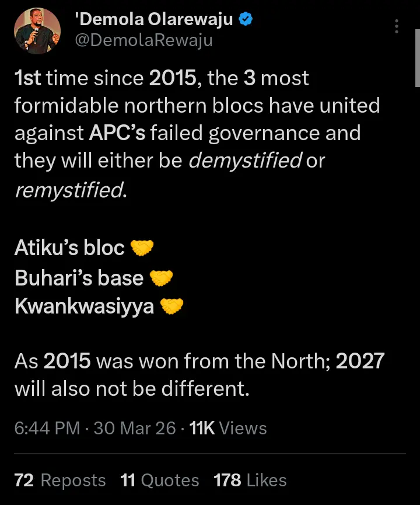Visit the @DemolaRewaju handle
Screen dimensions: 420x505
pos(143,40)
